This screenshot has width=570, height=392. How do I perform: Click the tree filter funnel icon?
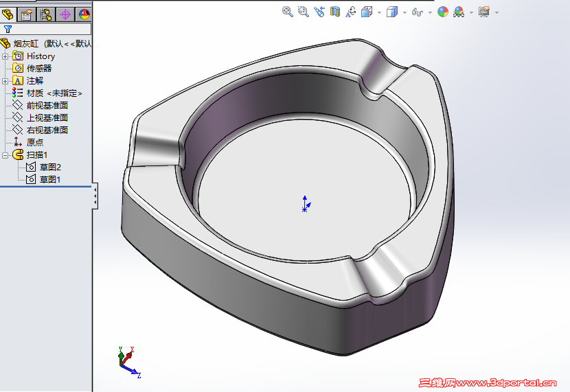click(x=8, y=29)
